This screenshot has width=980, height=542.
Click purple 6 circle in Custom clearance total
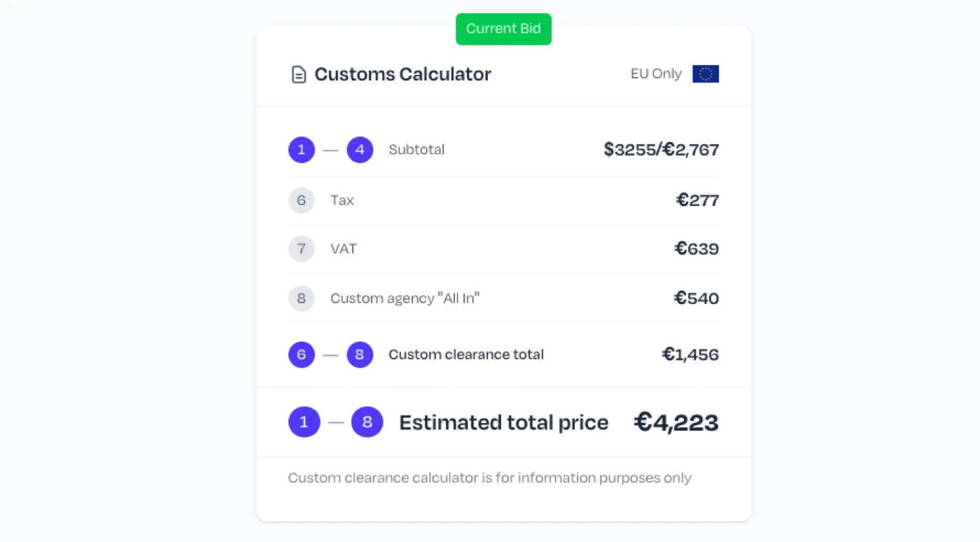pos(302,354)
